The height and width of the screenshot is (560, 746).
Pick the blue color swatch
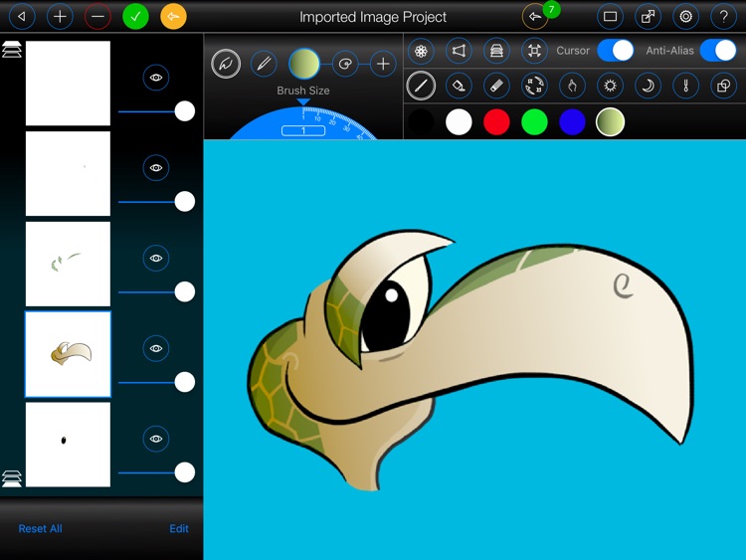click(572, 121)
